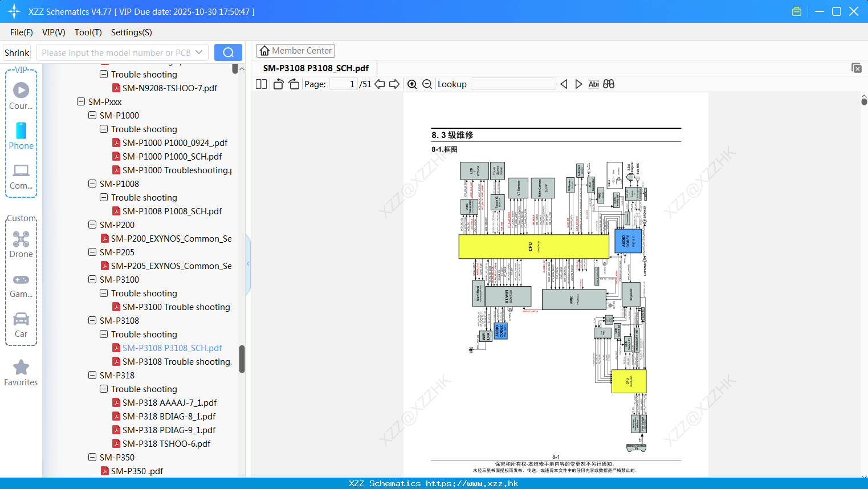Click the binoculars search icon
Image resolution: width=868 pixels, height=489 pixels.
(609, 84)
